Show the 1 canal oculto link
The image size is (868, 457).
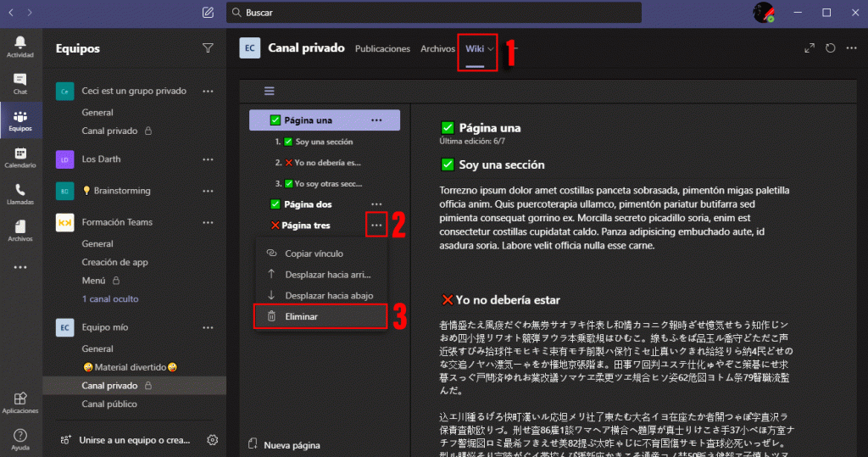110,298
